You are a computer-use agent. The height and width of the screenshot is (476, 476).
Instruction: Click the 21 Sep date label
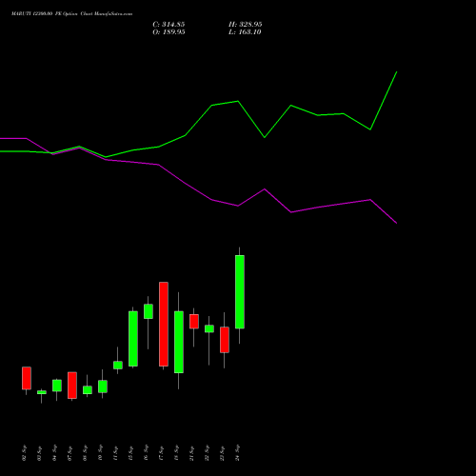tap(192, 453)
